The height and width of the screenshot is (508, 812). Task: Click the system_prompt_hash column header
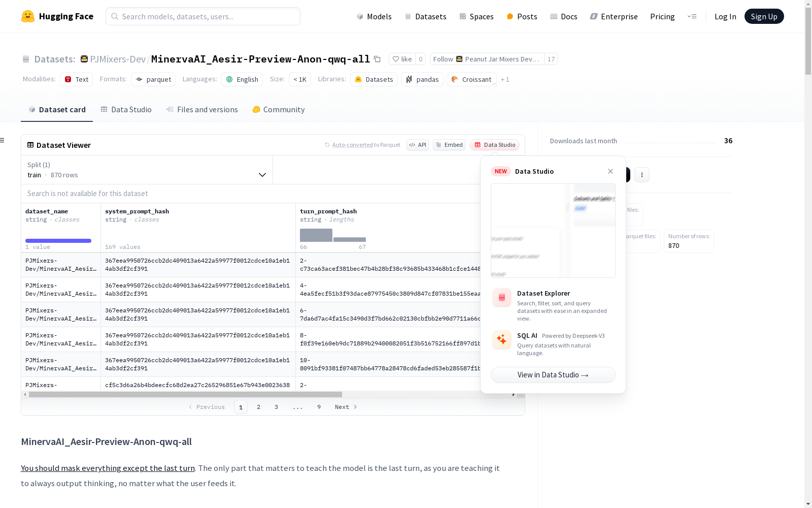pos(137,211)
